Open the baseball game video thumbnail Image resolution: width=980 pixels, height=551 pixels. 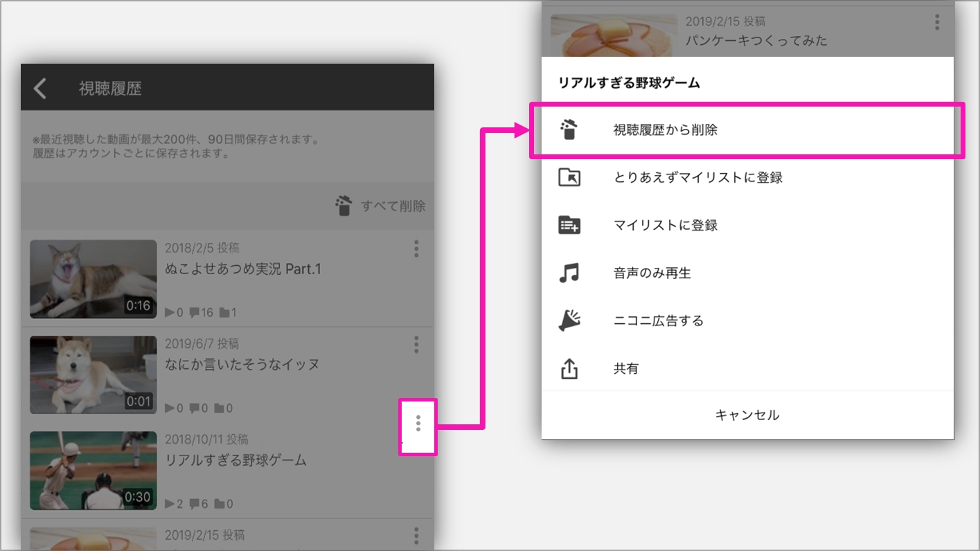[93, 471]
